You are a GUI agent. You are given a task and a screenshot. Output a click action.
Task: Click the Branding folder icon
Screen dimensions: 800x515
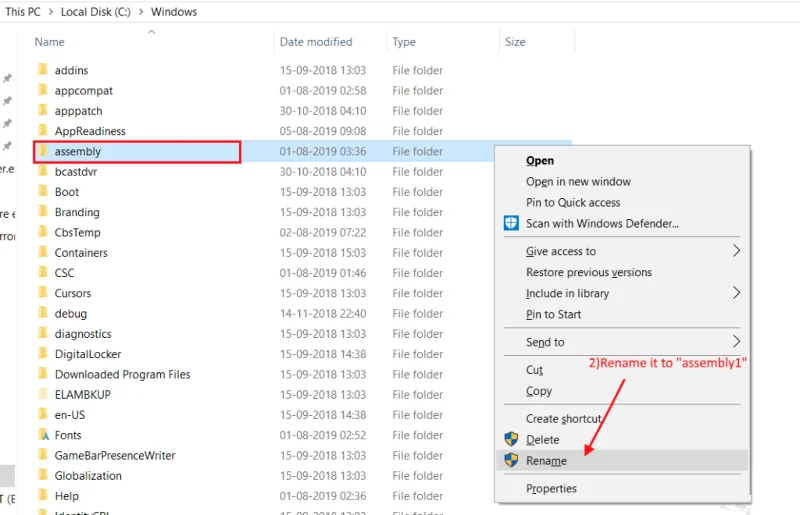click(43, 211)
